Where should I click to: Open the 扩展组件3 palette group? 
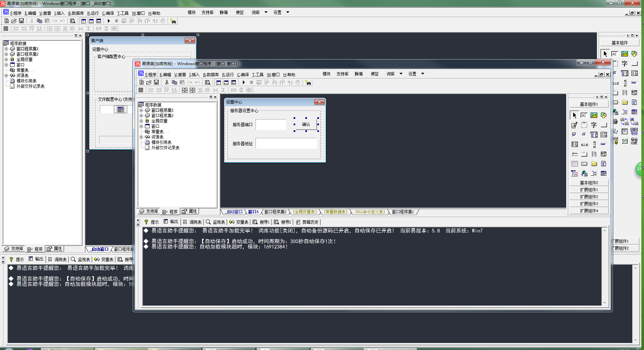[x=589, y=204]
